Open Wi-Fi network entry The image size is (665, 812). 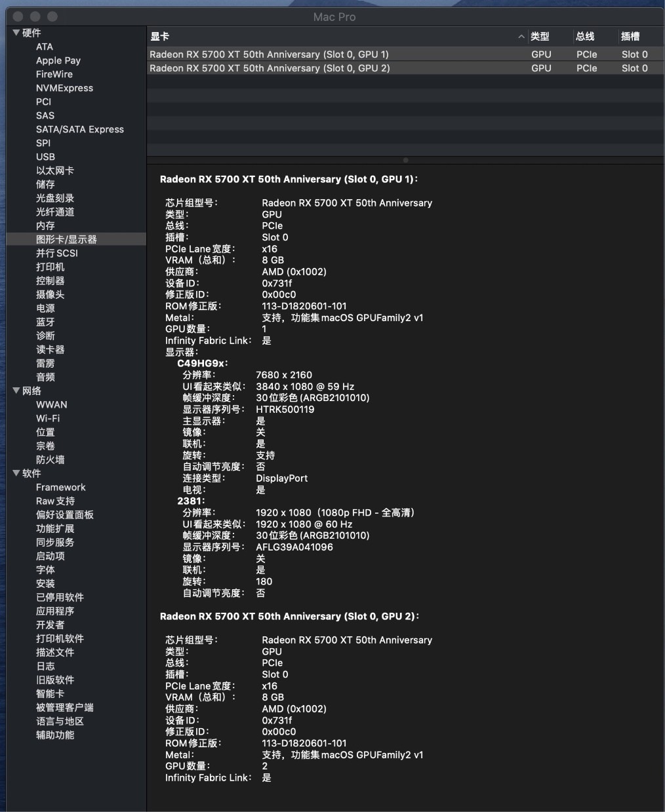(x=48, y=418)
